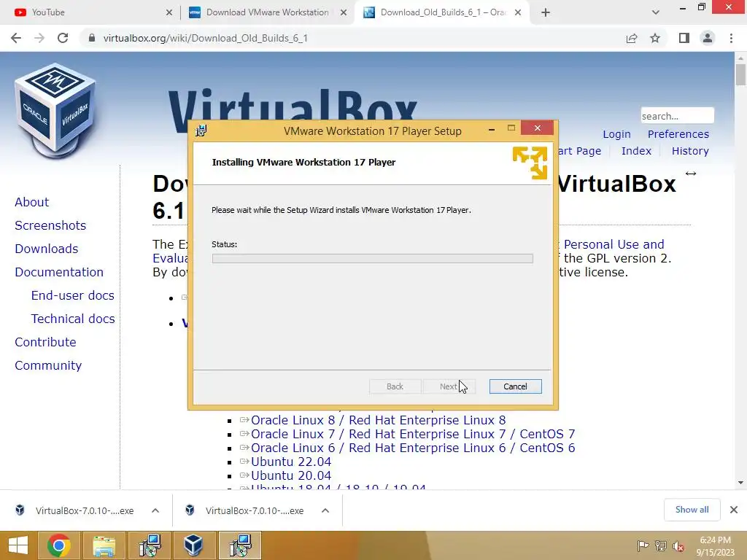Open first installer icon on taskbar
The width and height of the screenshot is (747, 560).
tap(150, 545)
